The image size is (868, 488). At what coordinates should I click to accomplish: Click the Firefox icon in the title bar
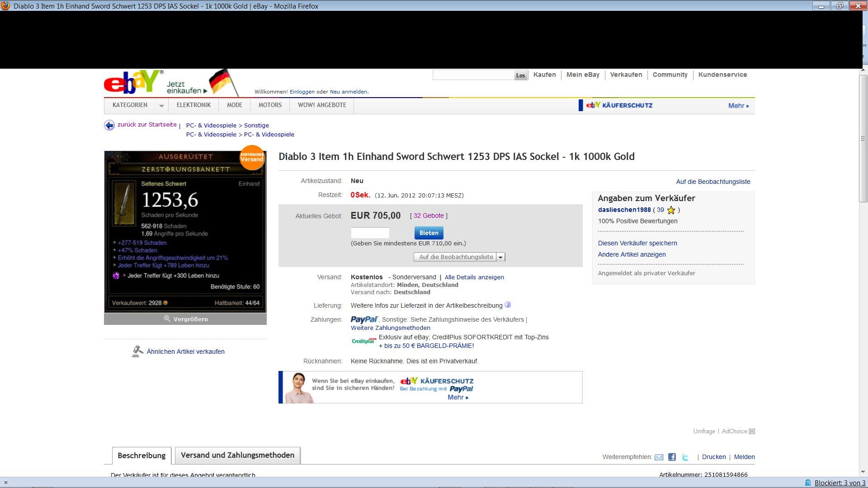(5, 5)
